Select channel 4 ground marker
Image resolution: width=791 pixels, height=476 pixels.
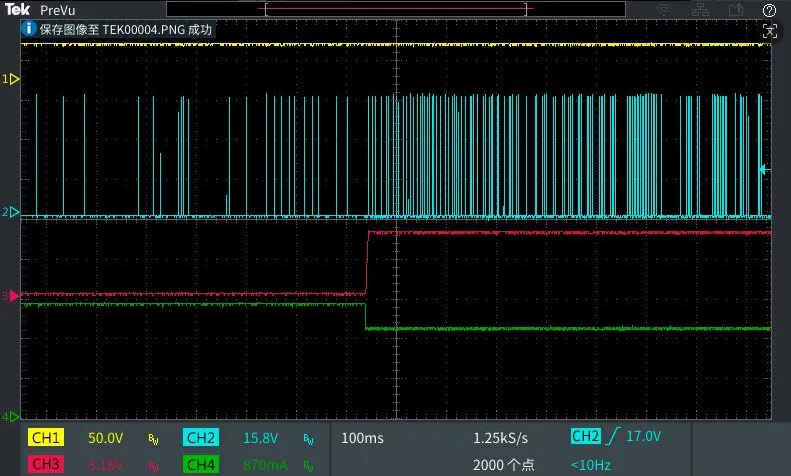click(x=11, y=417)
